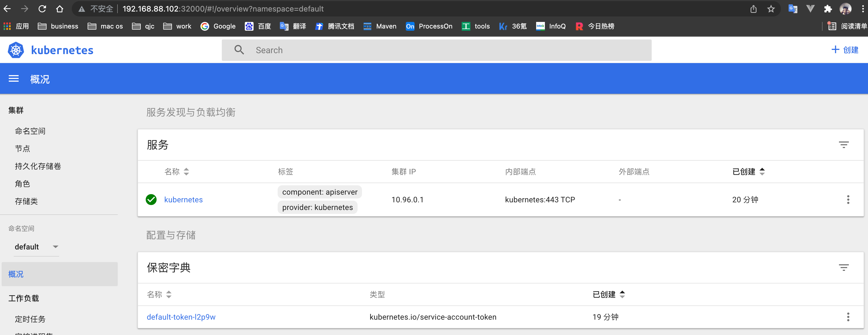868x335 pixels.
Task: Open the qjc bookmarks folder
Action: point(143,26)
